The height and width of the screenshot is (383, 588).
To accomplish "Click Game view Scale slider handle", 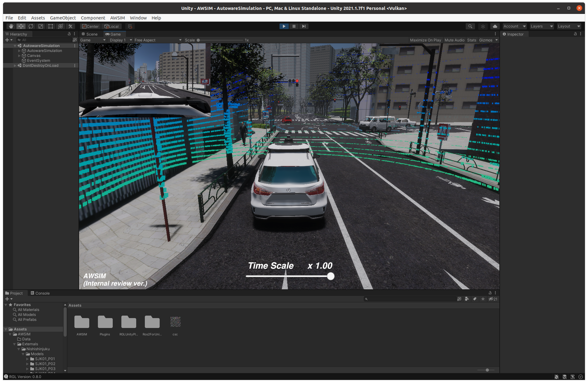I will [x=198, y=40].
